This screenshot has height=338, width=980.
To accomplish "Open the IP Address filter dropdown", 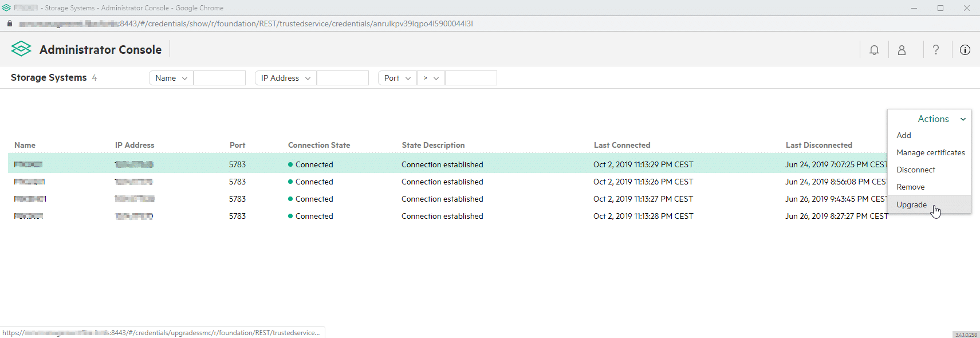I will 286,78.
